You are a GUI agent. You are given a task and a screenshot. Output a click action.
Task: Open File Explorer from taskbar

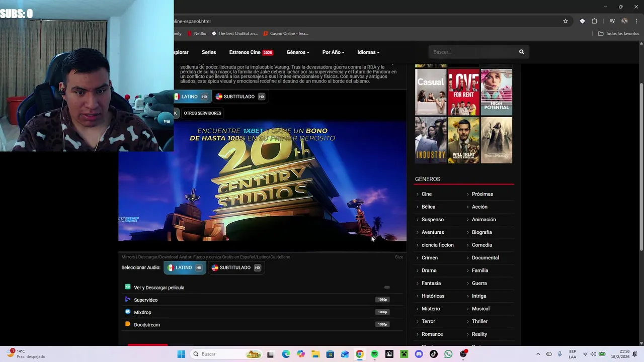(315, 354)
